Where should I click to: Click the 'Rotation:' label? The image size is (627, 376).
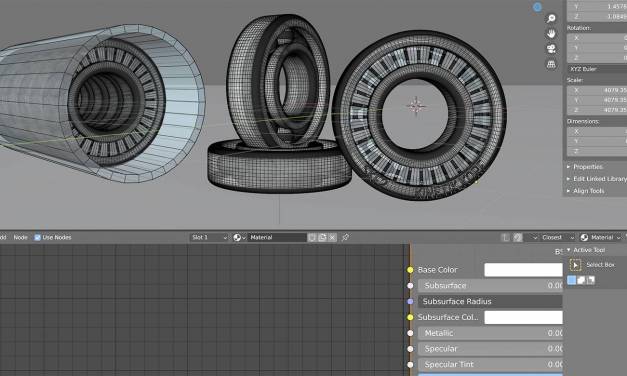(579, 28)
